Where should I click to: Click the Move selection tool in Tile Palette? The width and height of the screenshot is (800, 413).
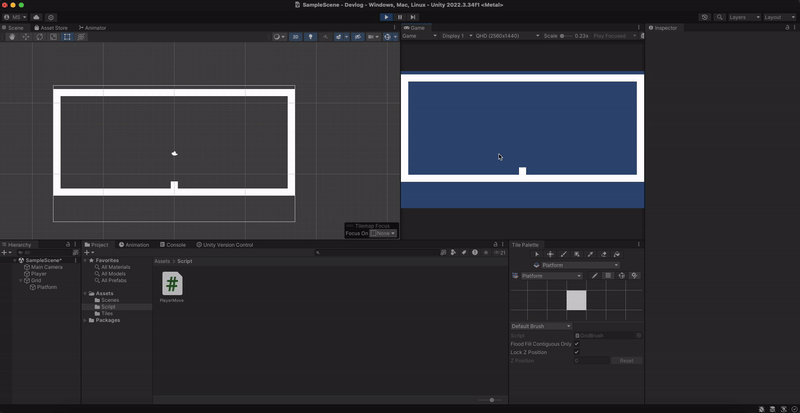(550, 254)
